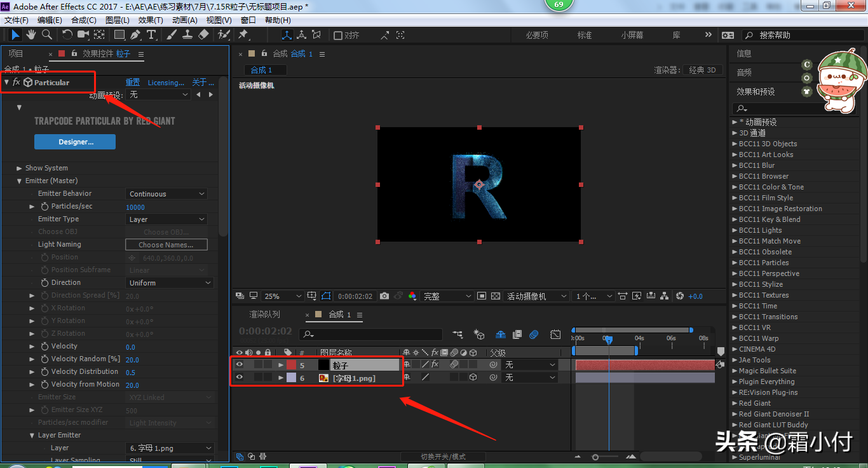This screenshot has height=468, width=868.
Task: Select the Puppet Pin tool
Action: (x=243, y=35)
